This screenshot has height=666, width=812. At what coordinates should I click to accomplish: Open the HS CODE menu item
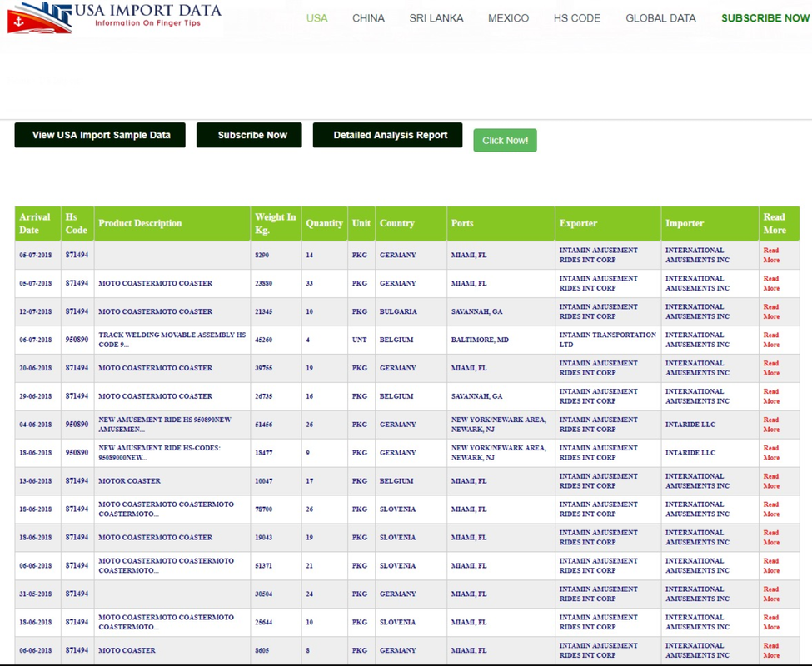pyautogui.click(x=577, y=18)
